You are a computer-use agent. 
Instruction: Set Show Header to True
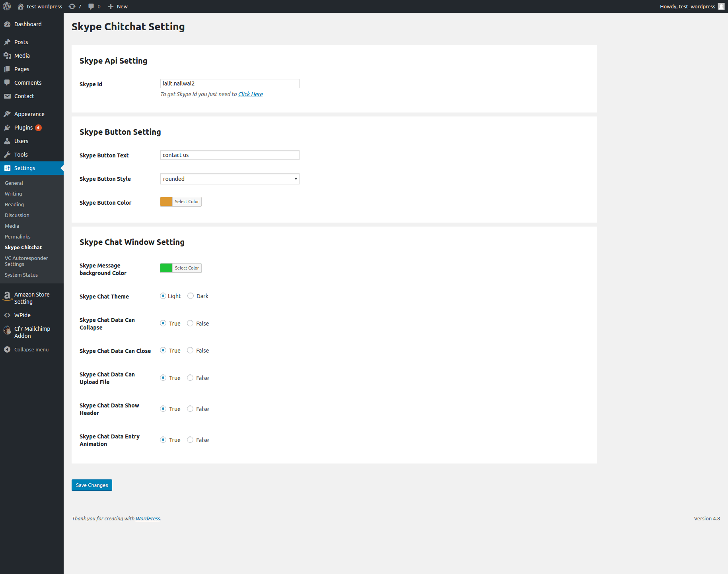(x=163, y=409)
